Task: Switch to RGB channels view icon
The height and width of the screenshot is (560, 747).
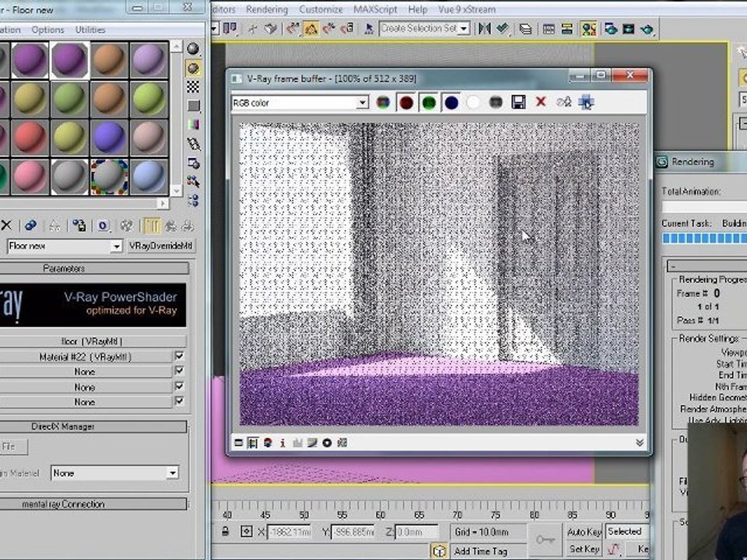Action: (384, 103)
